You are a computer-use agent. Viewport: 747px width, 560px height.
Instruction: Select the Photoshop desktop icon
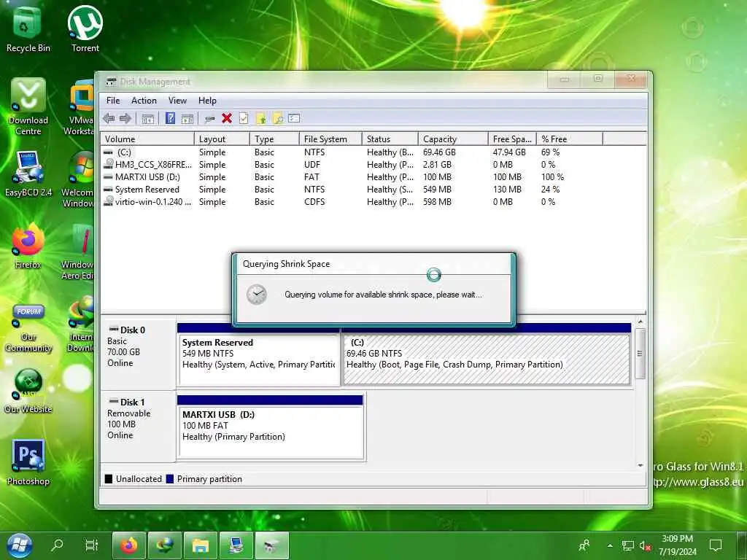click(28, 462)
